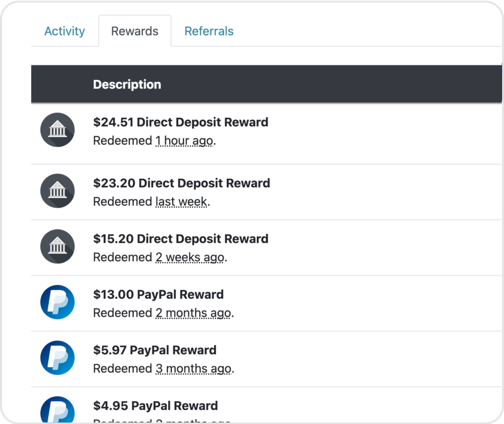Click bank icon for $15.20 reward
The image size is (504, 424).
pos(57,246)
